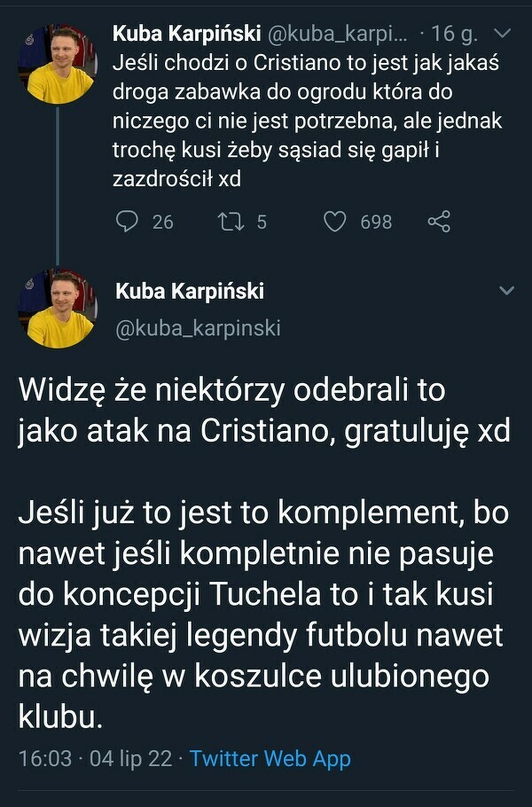The image size is (532, 807).
Task: Open the avatar on the main tweet
Action: coord(59,308)
